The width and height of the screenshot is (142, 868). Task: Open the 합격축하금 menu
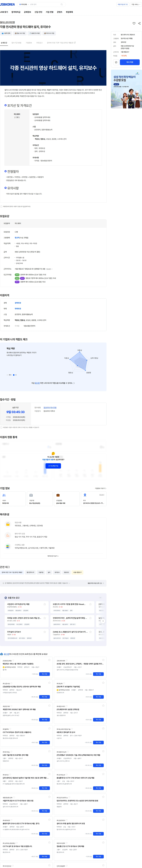16,12
